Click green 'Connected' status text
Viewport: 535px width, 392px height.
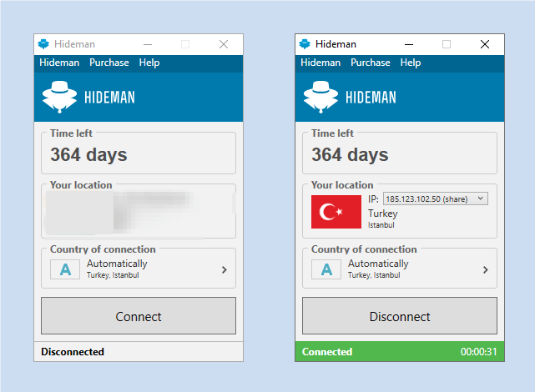pyautogui.click(x=327, y=352)
